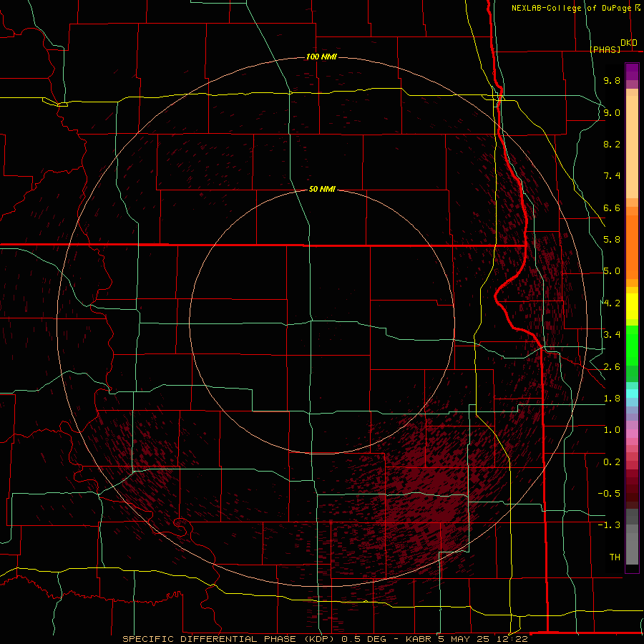Click the TH threshold label on the scale
This screenshot has width=644, height=644.
pos(615,557)
